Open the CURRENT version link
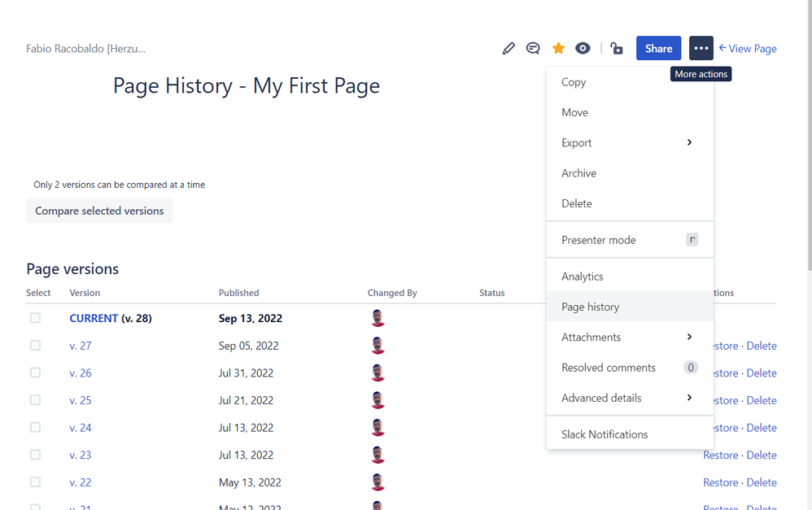Image resolution: width=812 pixels, height=510 pixels. 94,318
